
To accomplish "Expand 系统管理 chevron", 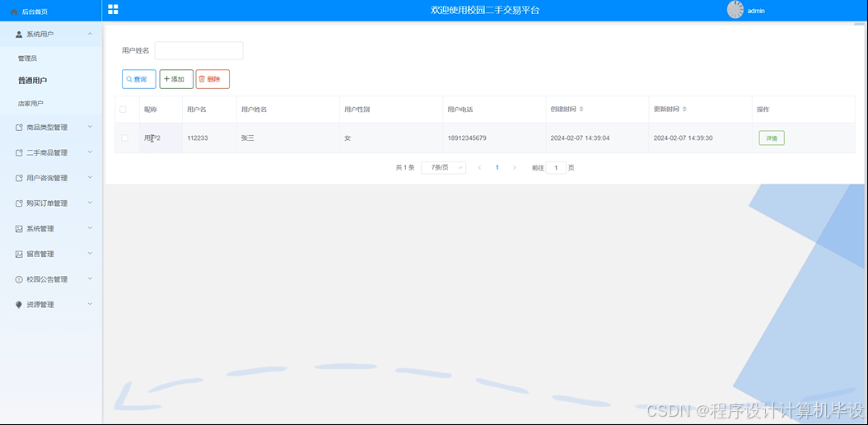I will tap(90, 228).
